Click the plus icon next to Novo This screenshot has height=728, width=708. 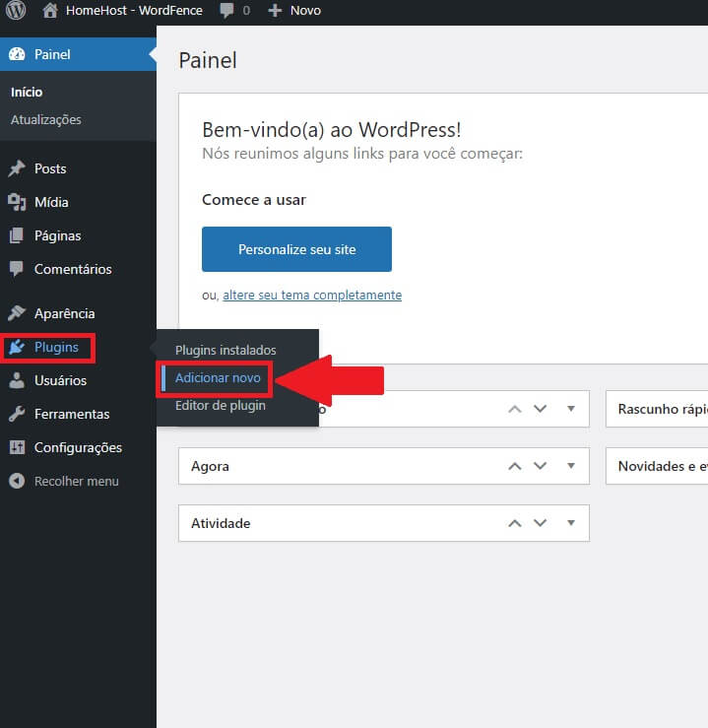275,10
